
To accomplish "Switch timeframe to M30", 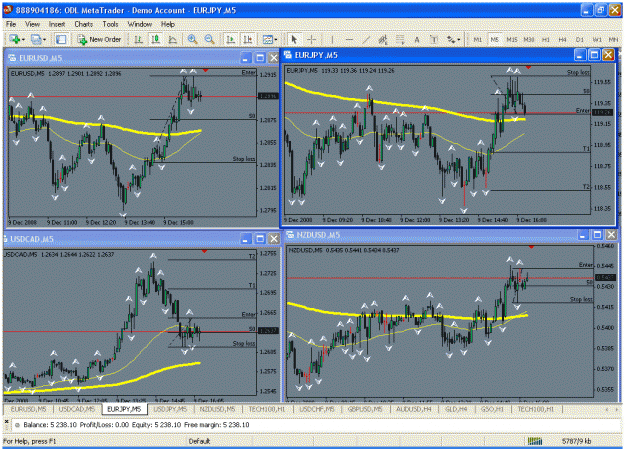I will pos(529,39).
